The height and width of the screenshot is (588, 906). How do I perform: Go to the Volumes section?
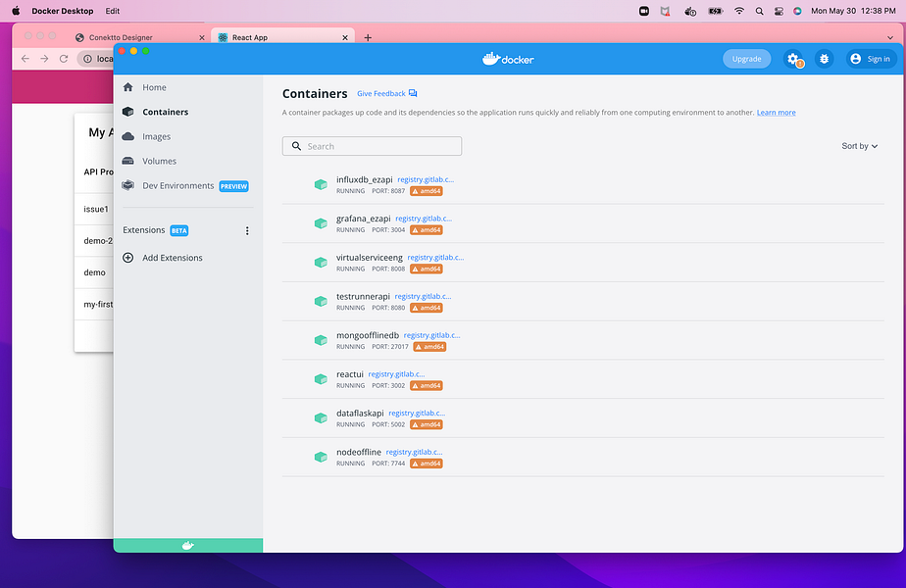click(x=159, y=161)
